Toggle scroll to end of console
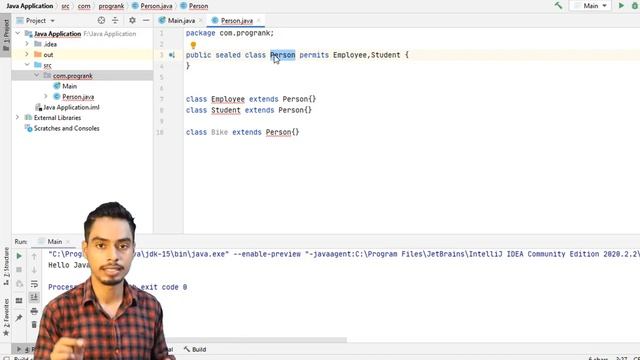Viewport: 640px width, 360px height. [34, 297]
